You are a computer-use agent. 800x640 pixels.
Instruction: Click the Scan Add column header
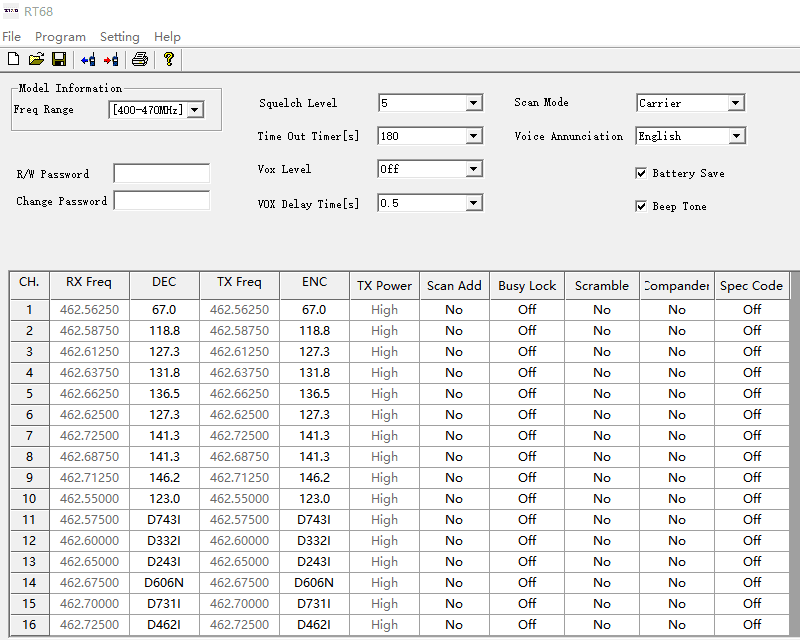point(454,286)
